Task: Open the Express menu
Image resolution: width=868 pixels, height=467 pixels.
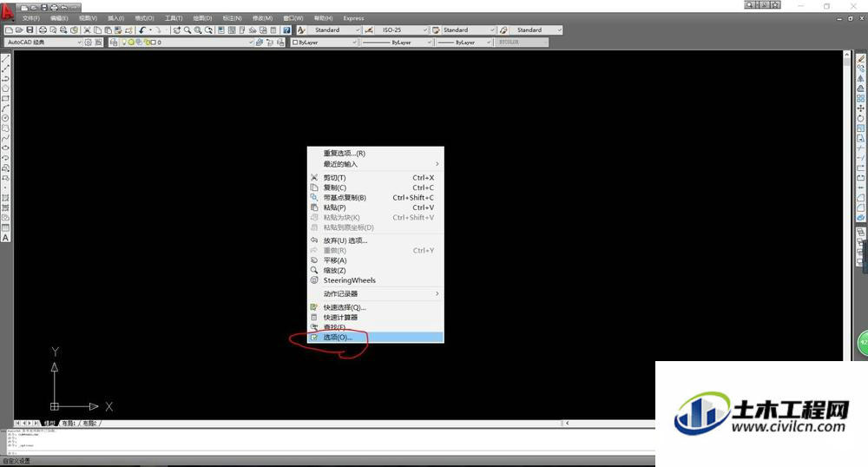Action: (353, 18)
